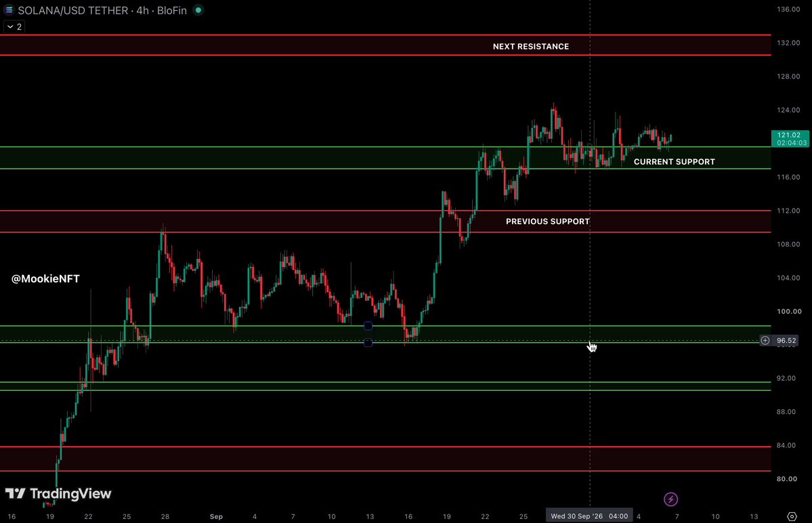Click the Sep label on time axis
Screen dimensions: 812x523
click(x=216, y=516)
